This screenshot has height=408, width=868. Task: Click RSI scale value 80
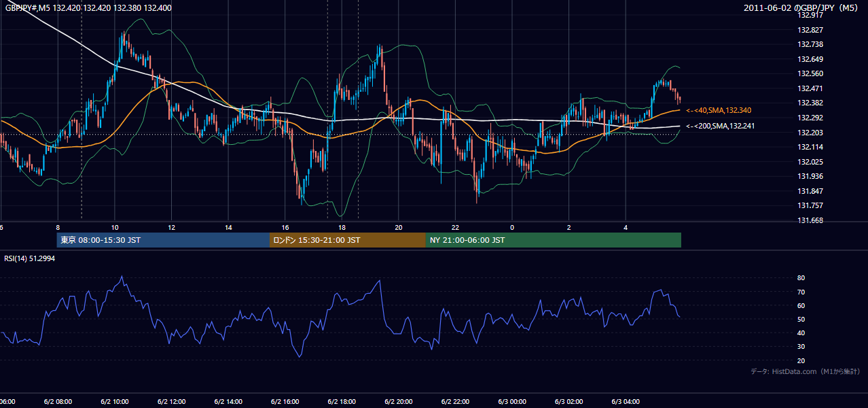[x=801, y=278]
